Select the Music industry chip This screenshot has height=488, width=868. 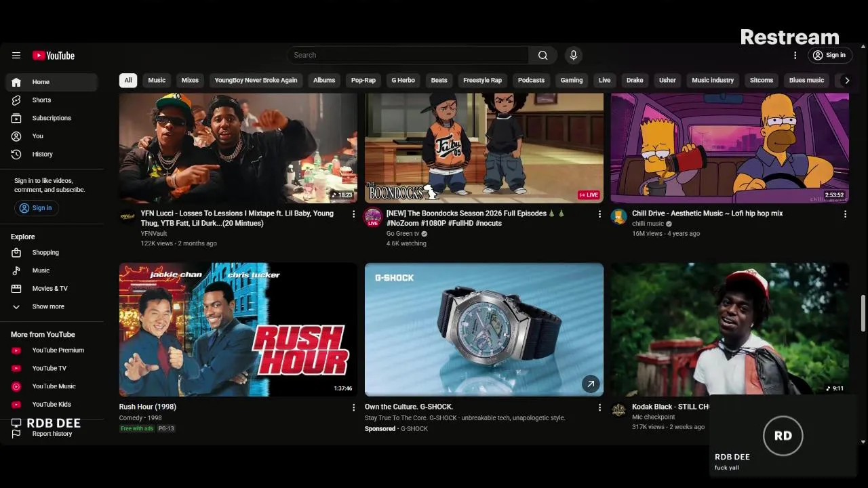713,80
